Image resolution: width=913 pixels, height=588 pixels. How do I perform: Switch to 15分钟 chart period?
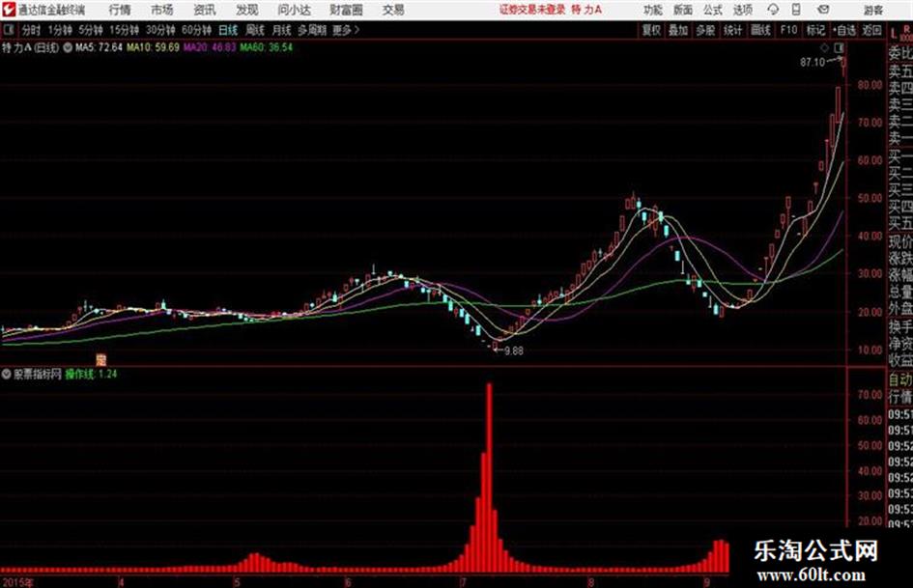click(x=125, y=30)
